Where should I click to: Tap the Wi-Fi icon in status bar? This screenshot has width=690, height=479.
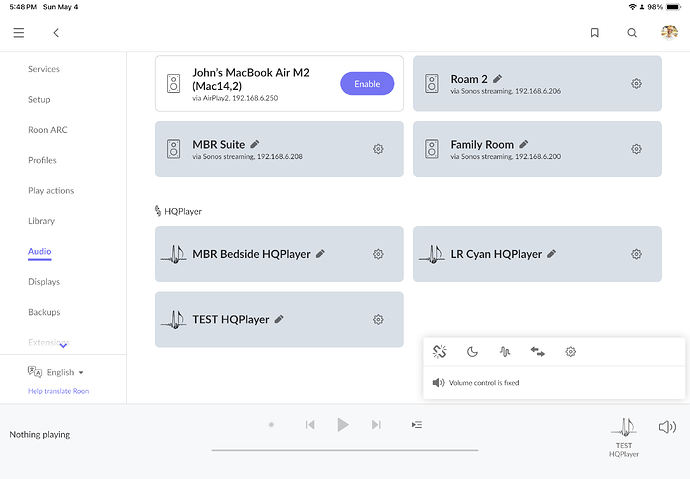pyautogui.click(x=632, y=7)
